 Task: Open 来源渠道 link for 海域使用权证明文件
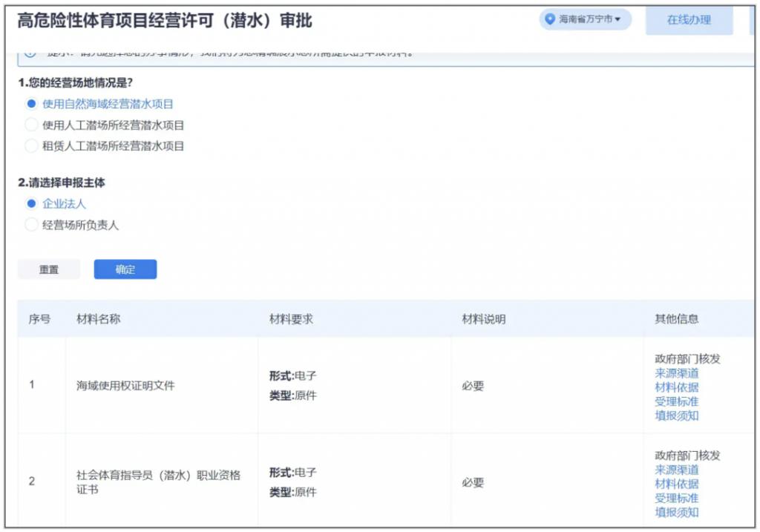[x=676, y=373]
